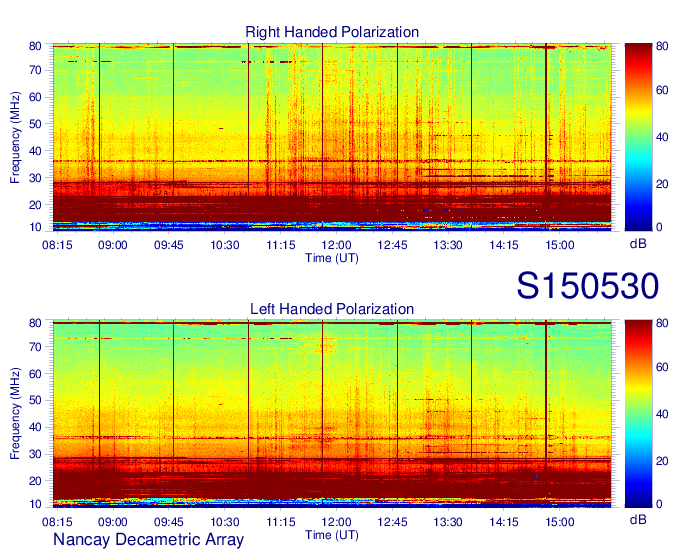This screenshot has height=552, width=680.
Task: Click the 40 dB label on the top colorbar
Action: (x=662, y=137)
